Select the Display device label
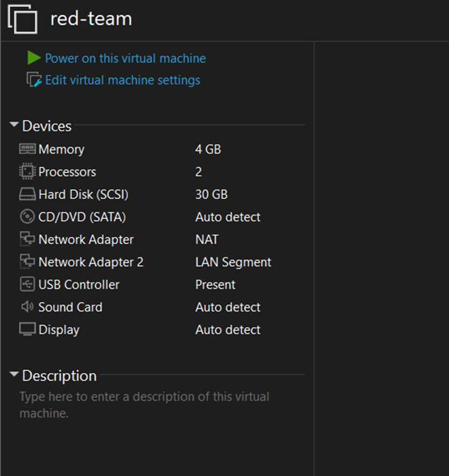 coord(59,330)
